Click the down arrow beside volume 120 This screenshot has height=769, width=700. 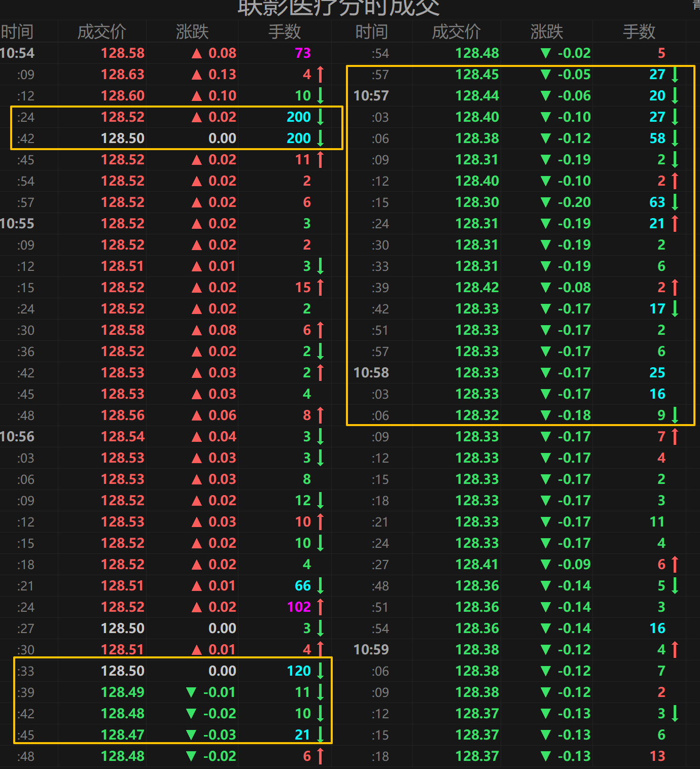[x=320, y=671]
